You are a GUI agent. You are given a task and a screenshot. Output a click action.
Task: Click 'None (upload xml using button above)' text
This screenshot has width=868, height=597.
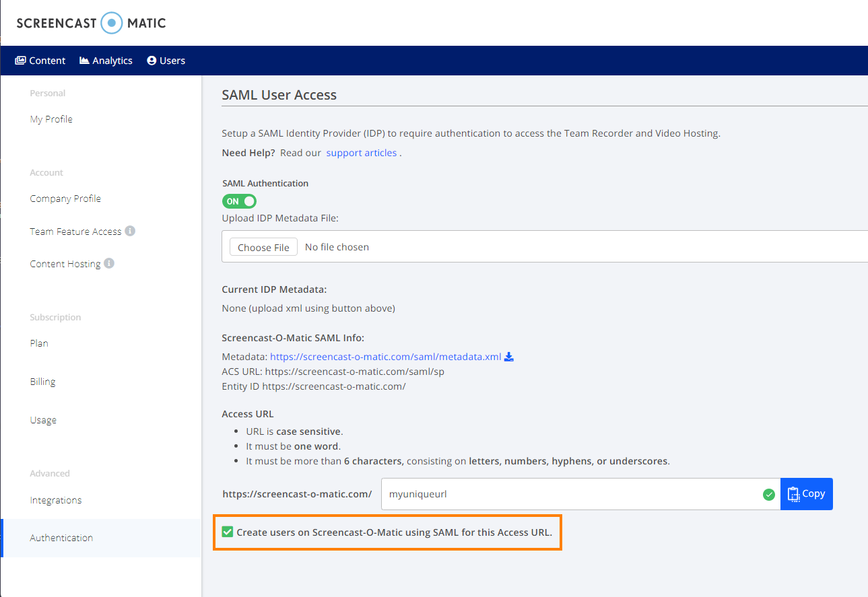[308, 308]
